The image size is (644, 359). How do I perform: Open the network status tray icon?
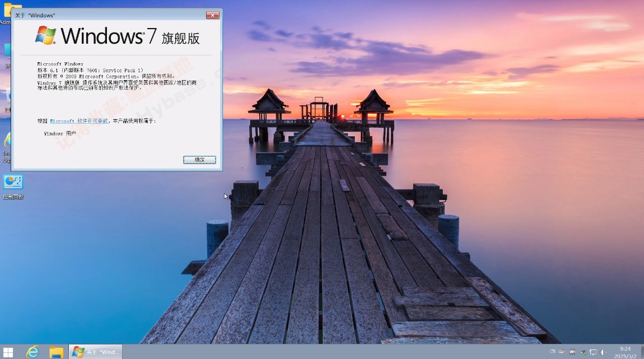point(593,352)
